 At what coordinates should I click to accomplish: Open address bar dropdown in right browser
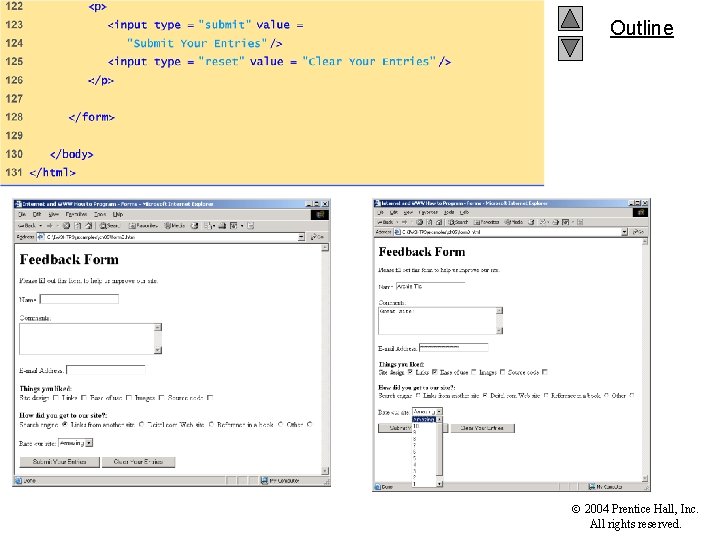click(x=624, y=232)
